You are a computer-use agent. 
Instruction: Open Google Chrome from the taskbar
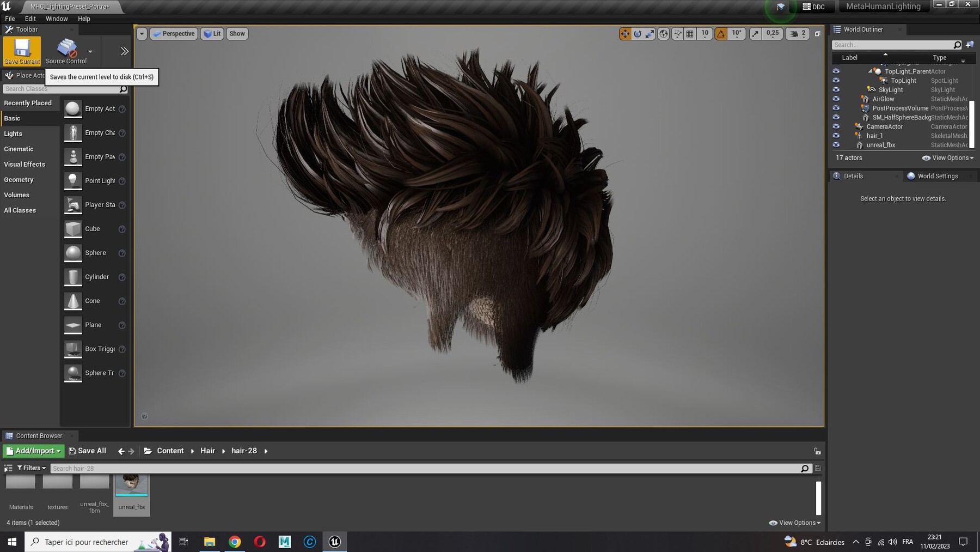pyautogui.click(x=235, y=542)
